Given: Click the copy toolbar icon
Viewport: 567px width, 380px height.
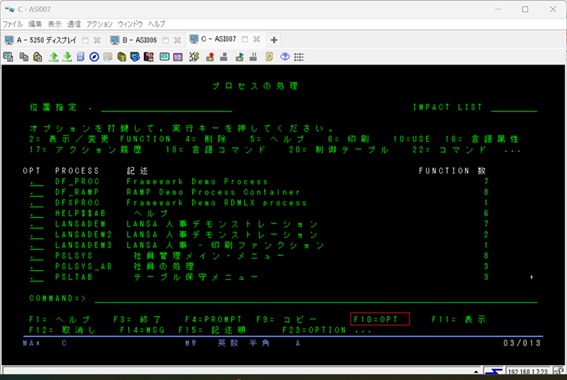Looking at the screenshot, I should point(24,57).
